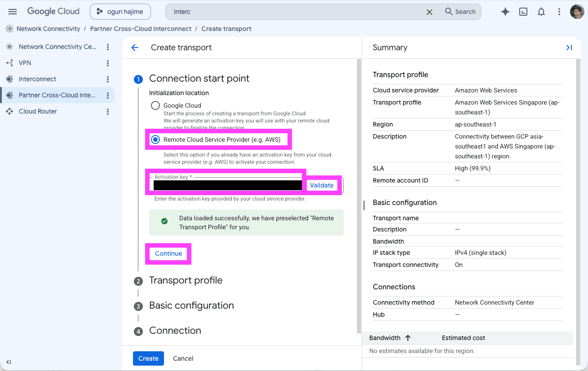Click the Connectivity method value in the Summary
The width and height of the screenshot is (588, 371).
coord(495,302)
